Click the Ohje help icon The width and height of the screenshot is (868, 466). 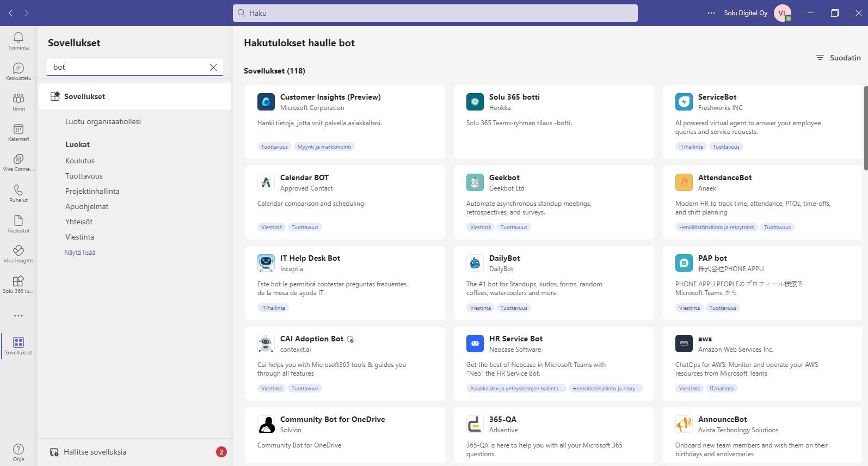click(x=19, y=452)
